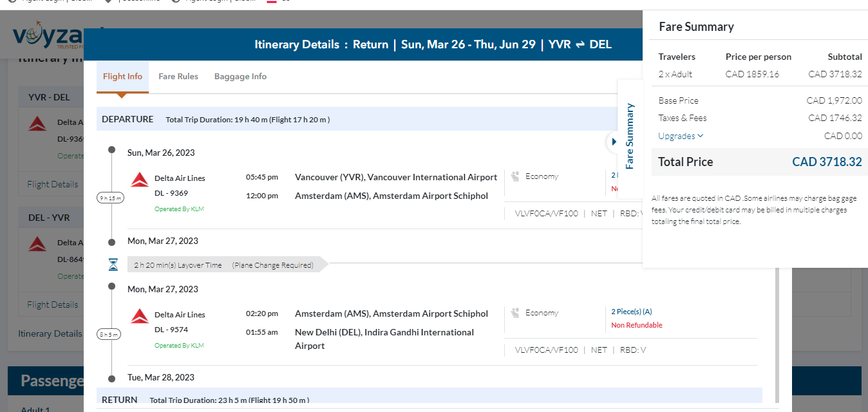Click the Economy seat icon for Amsterdam–Delhi flight
868x412 pixels.
(515, 313)
